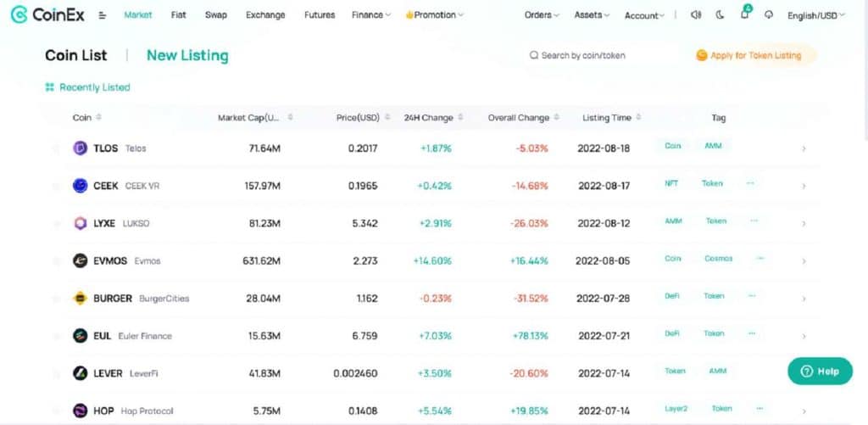Favorite TLOS with its star toggle
This screenshot has width=868, height=425.
point(56,148)
